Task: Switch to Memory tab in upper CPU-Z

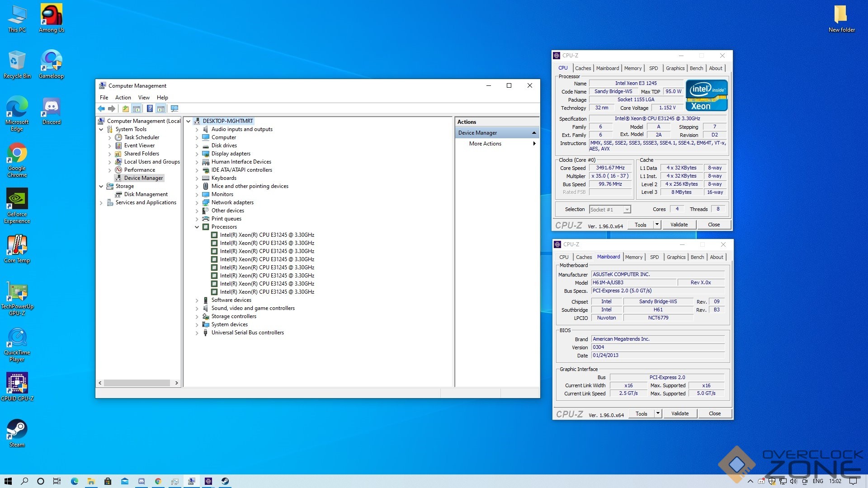Action: click(x=632, y=68)
